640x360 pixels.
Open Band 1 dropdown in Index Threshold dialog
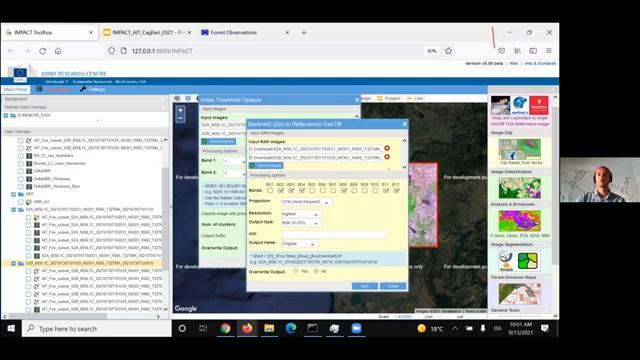coord(235,162)
